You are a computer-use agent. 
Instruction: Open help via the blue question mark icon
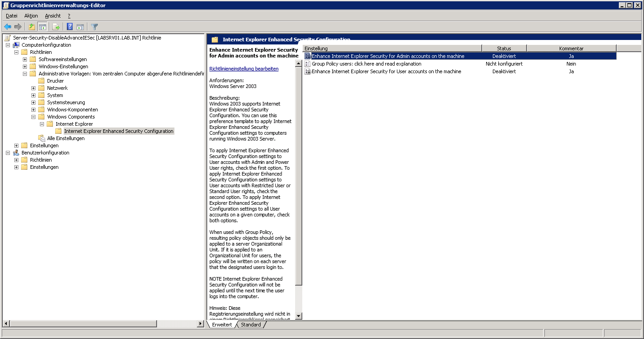point(70,27)
